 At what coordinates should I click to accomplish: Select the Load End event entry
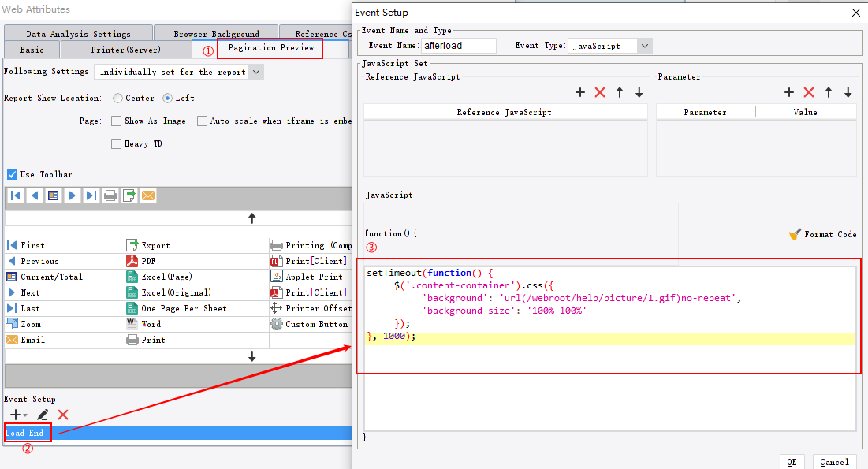click(x=28, y=433)
